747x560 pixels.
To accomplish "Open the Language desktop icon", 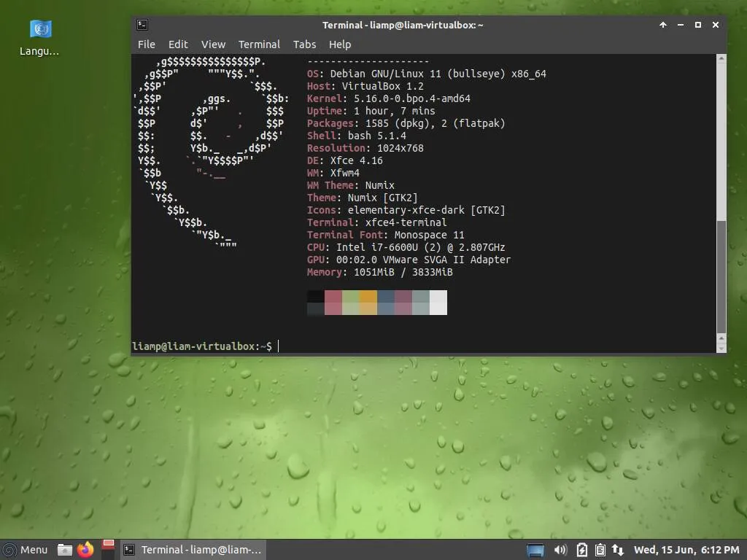I will (40, 37).
